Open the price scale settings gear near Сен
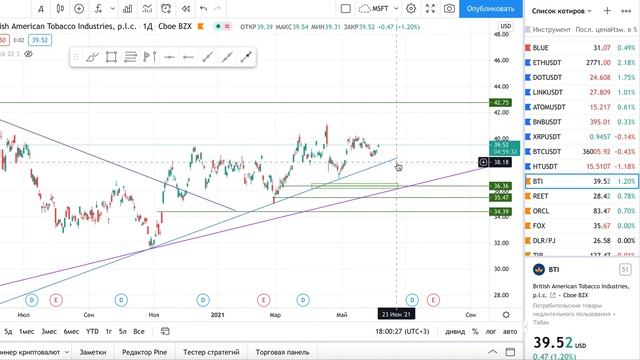 (x=506, y=315)
